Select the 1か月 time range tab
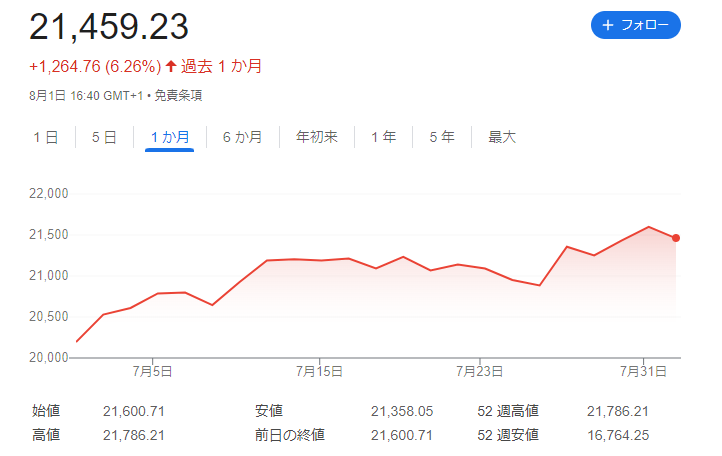 (x=170, y=137)
